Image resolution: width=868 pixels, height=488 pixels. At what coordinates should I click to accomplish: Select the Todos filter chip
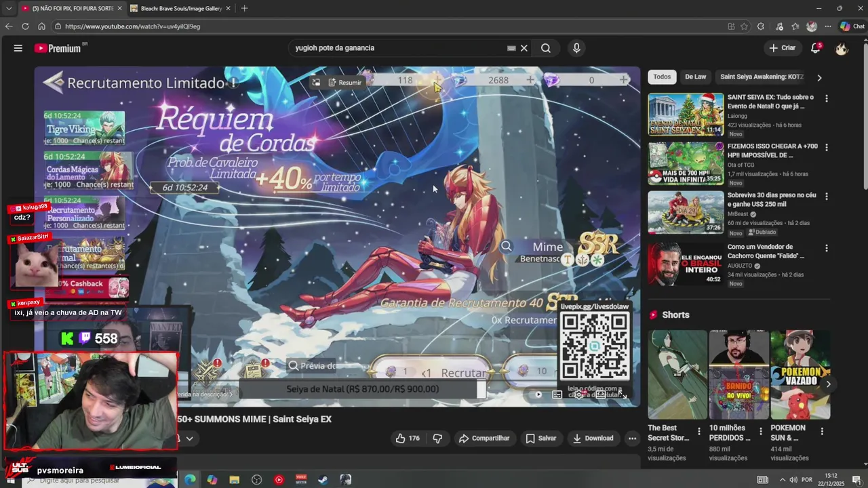(662, 77)
